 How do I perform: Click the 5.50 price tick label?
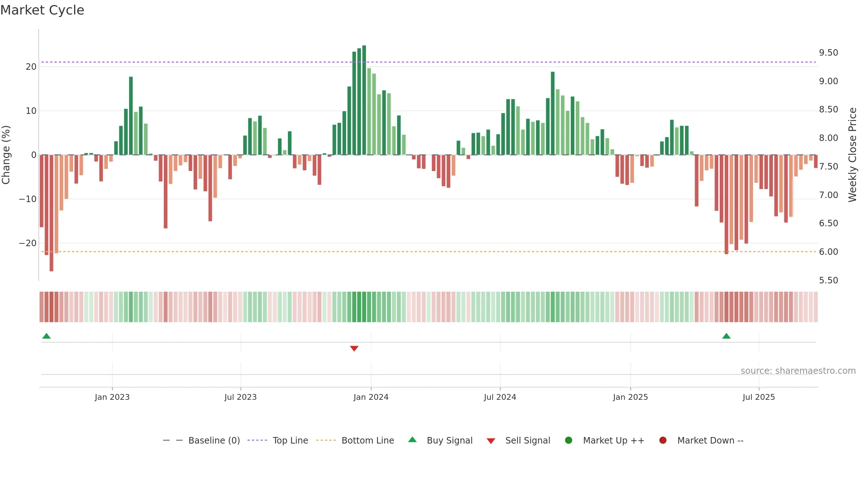click(829, 281)
